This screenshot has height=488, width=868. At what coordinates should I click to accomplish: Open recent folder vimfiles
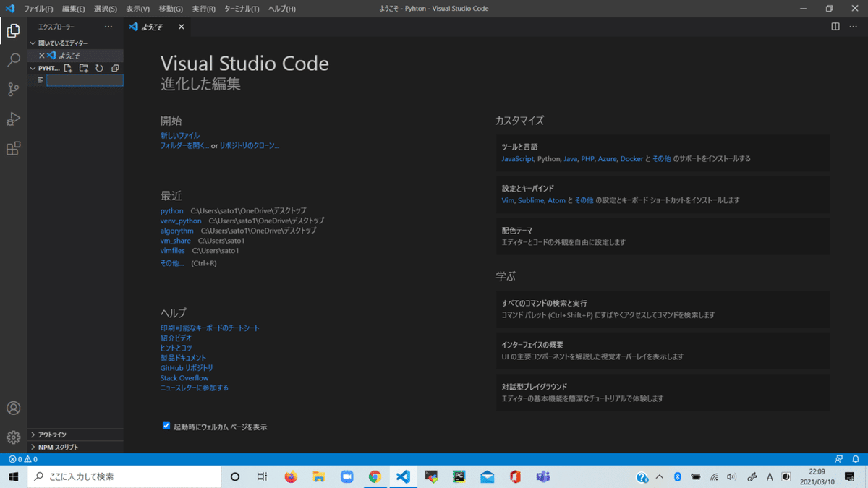click(173, 251)
